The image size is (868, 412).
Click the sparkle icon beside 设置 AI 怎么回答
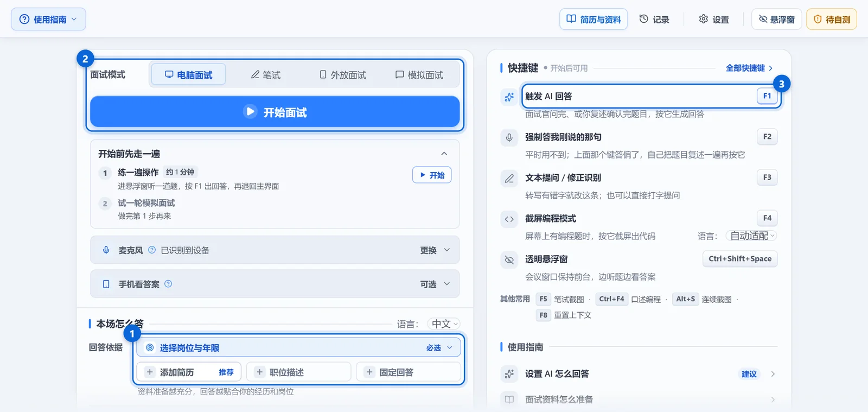509,374
